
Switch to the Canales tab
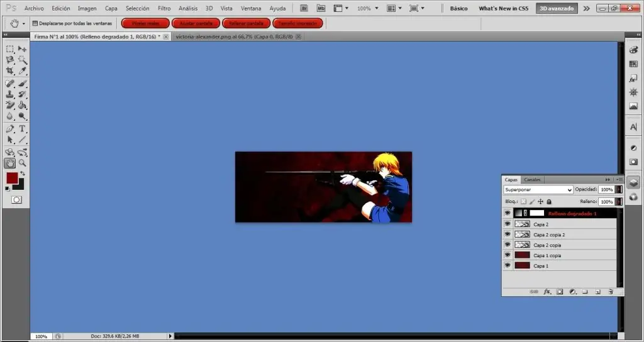pyautogui.click(x=532, y=179)
